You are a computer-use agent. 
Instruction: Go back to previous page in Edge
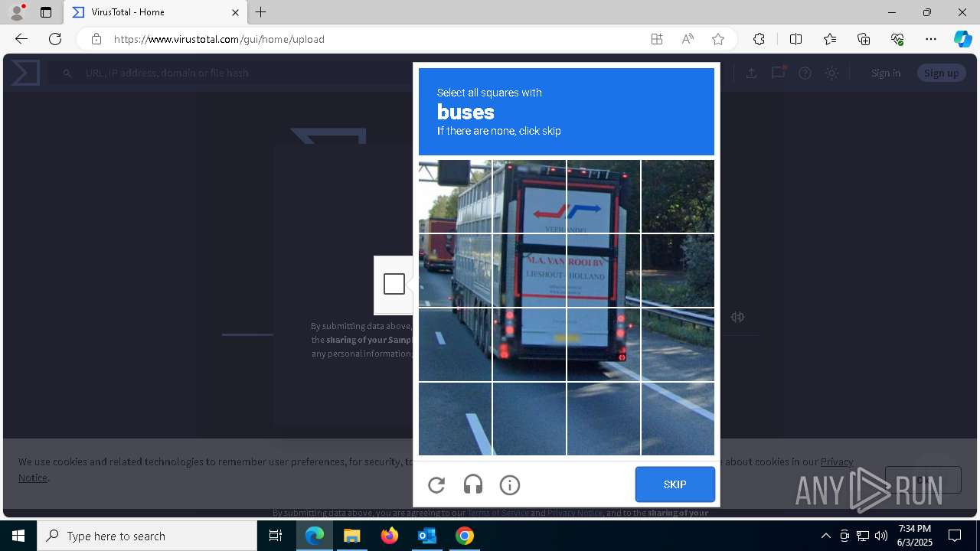pos(21,39)
